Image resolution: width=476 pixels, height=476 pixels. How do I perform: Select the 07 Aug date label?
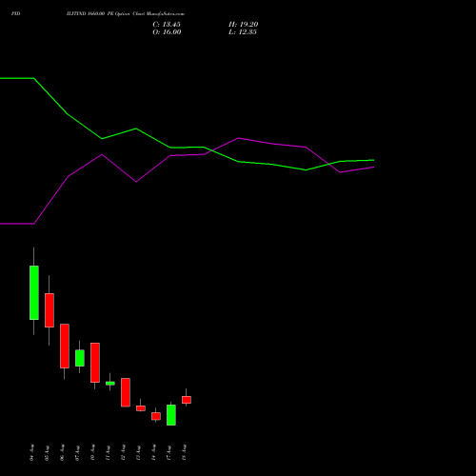point(77,452)
